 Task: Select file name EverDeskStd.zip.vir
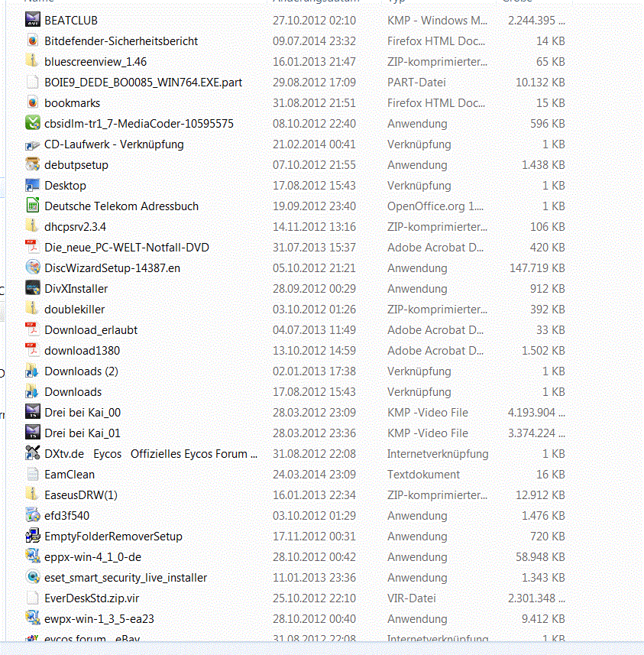92,598
